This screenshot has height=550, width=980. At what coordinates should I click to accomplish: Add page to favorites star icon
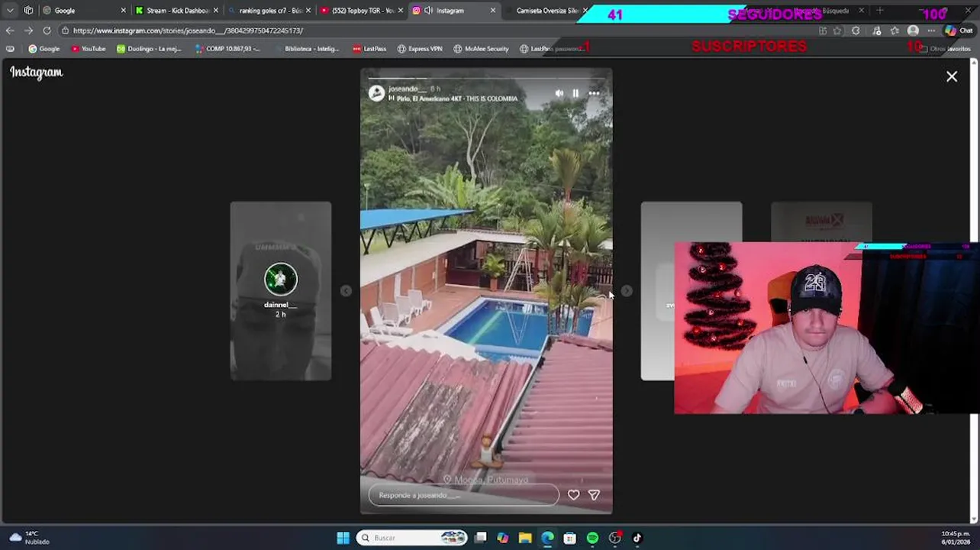click(837, 31)
